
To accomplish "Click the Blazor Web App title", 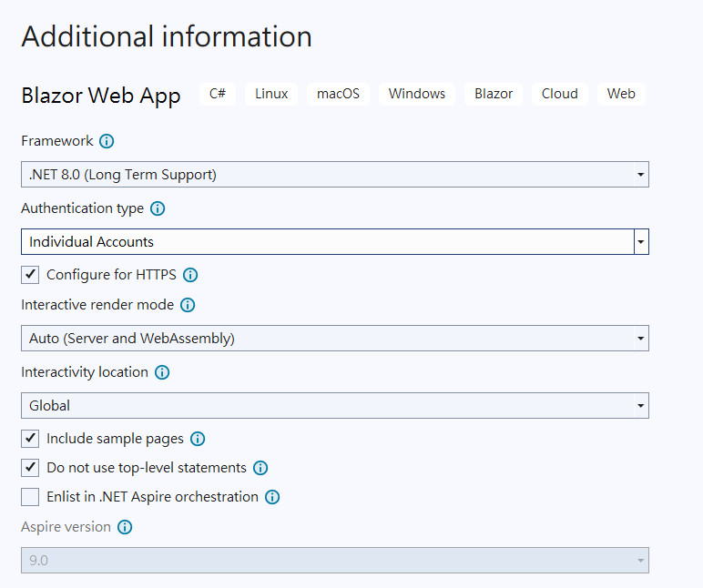I will [101, 96].
